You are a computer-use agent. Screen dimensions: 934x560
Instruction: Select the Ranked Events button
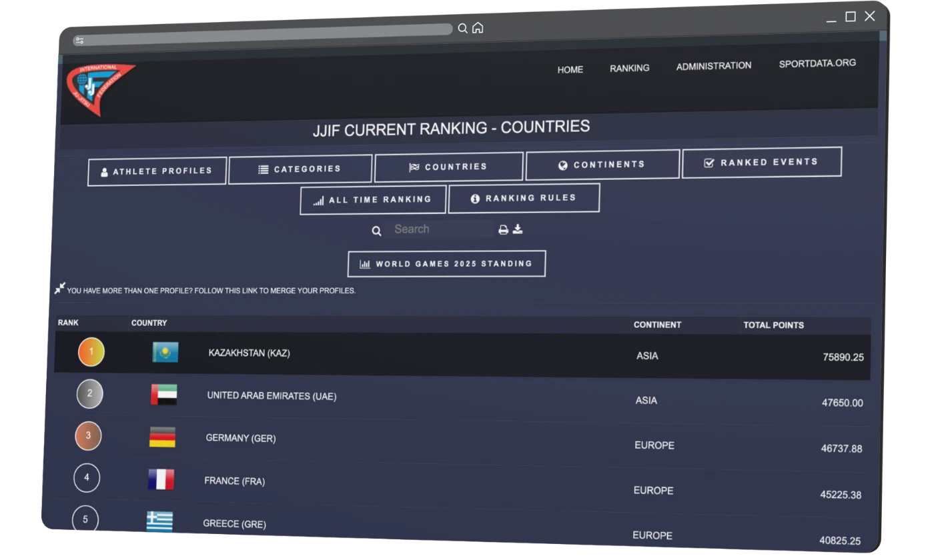[761, 163]
